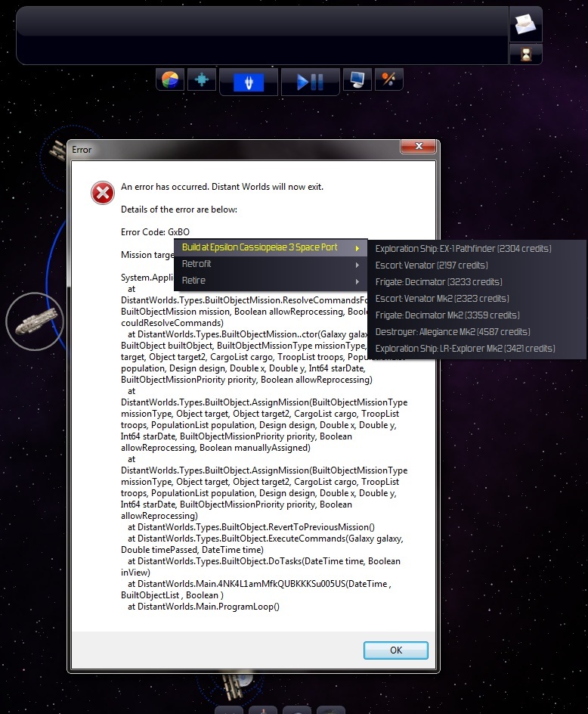
Task: Click the blue empire flag button
Action: (249, 82)
